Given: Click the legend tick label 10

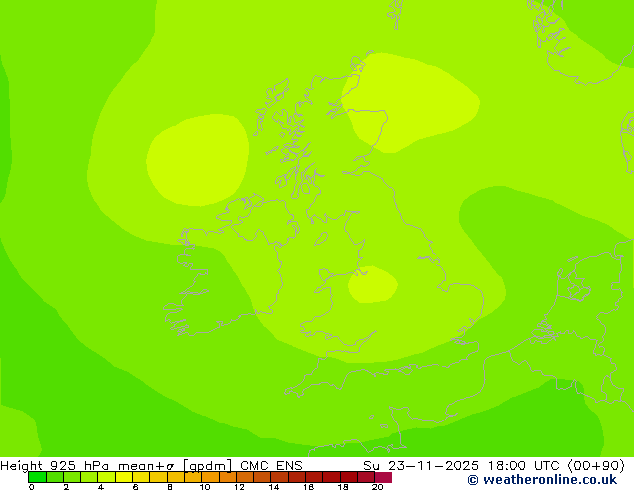Looking at the screenshot, I should pos(205,487).
